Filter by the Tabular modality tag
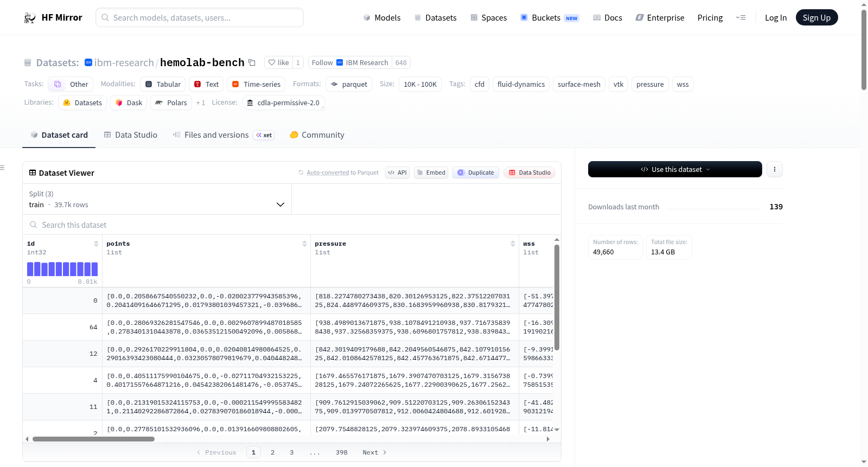 tap(163, 84)
